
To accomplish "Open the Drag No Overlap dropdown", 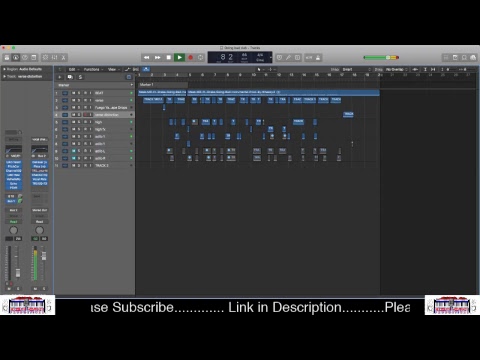I will click(x=397, y=69).
